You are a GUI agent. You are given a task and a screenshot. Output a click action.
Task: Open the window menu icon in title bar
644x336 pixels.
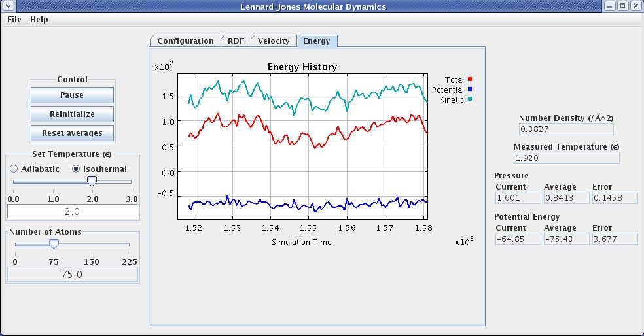(9, 6)
